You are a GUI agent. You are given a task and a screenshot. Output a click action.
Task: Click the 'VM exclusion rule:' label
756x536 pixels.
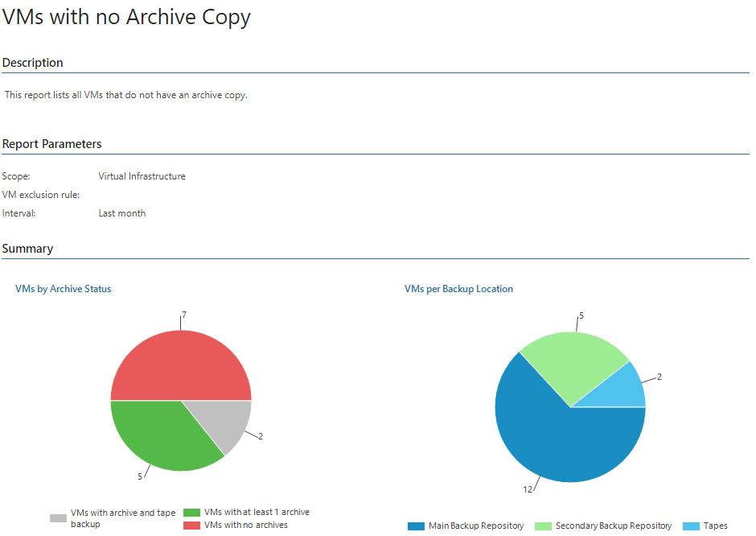click(x=41, y=195)
